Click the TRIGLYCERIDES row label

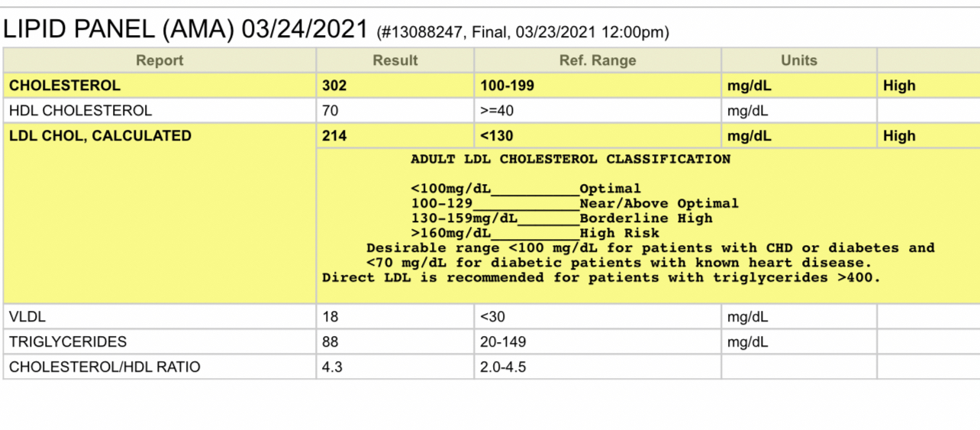[68, 341]
